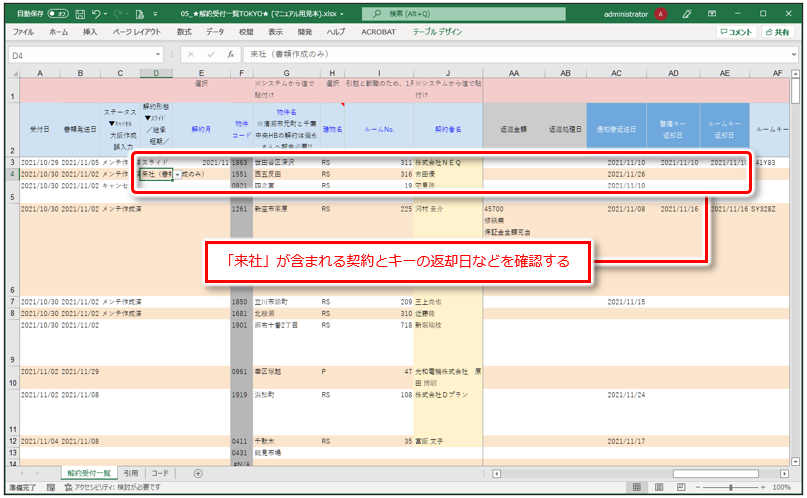Open Customize Quick Access Toolbar dropdown
This screenshot has width=807, height=498.
coord(155,14)
